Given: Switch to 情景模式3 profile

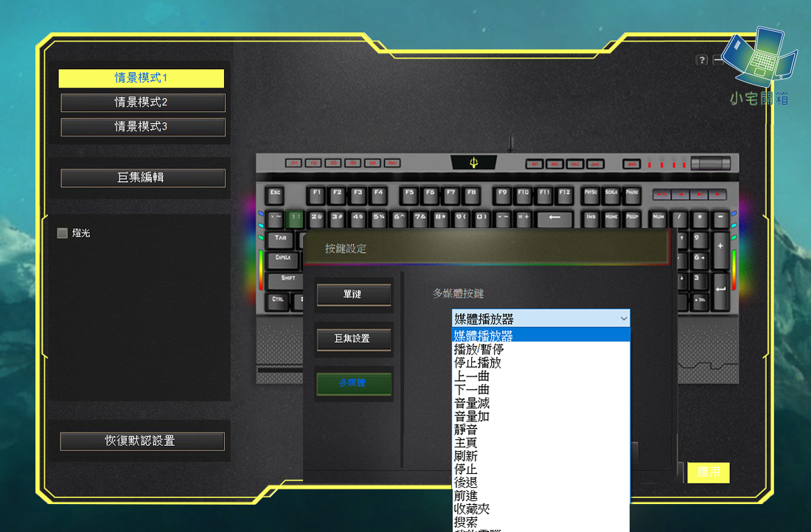Looking at the screenshot, I should pyautogui.click(x=143, y=127).
